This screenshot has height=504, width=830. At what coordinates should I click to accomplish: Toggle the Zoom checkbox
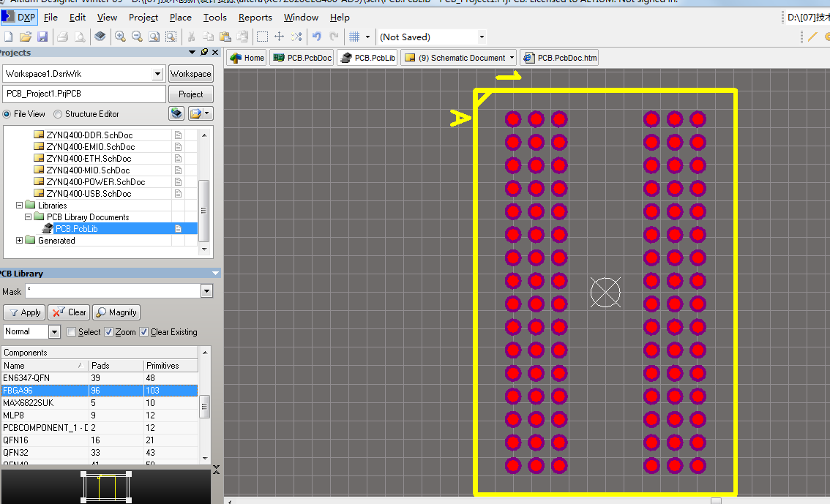pyautogui.click(x=108, y=332)
